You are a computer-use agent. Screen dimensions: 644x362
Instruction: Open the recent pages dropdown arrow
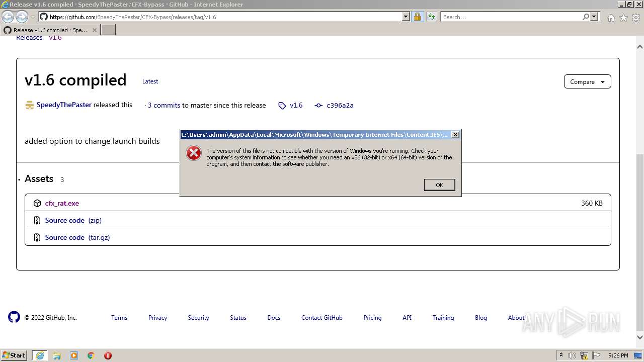click(x=33, y=17)
